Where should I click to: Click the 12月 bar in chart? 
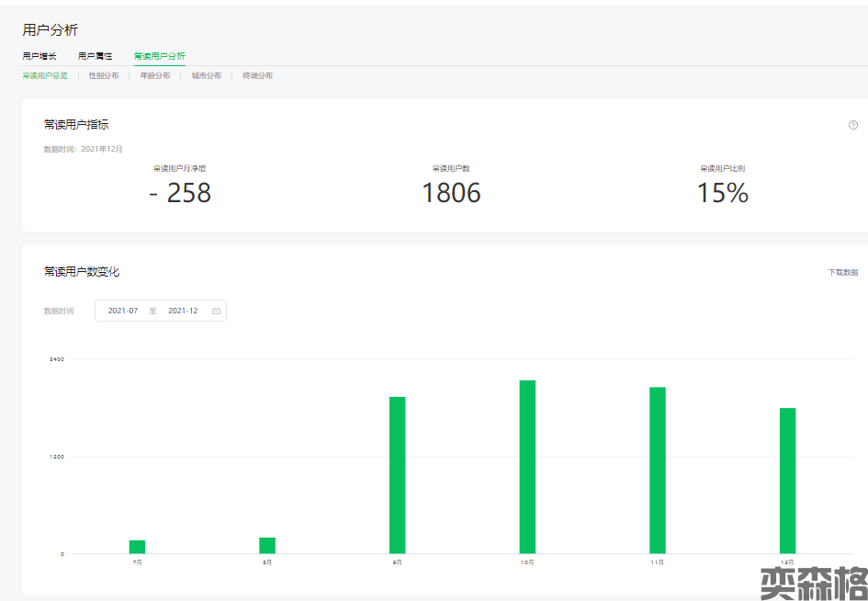(x=787, y=481)
